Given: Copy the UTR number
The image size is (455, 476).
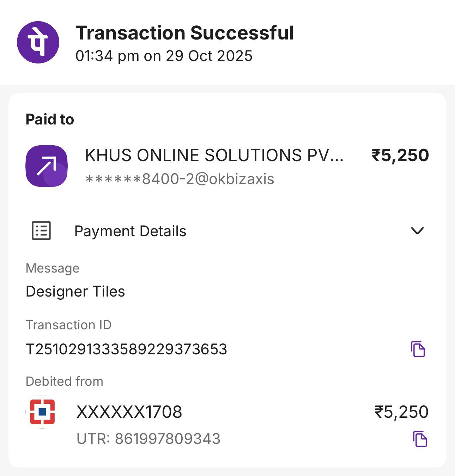Looking at the screenshot, I should 420,439.
